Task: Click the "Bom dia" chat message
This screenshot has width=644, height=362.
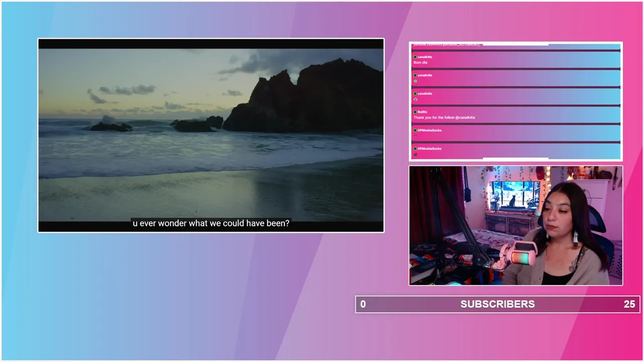Action: point(421,62)
